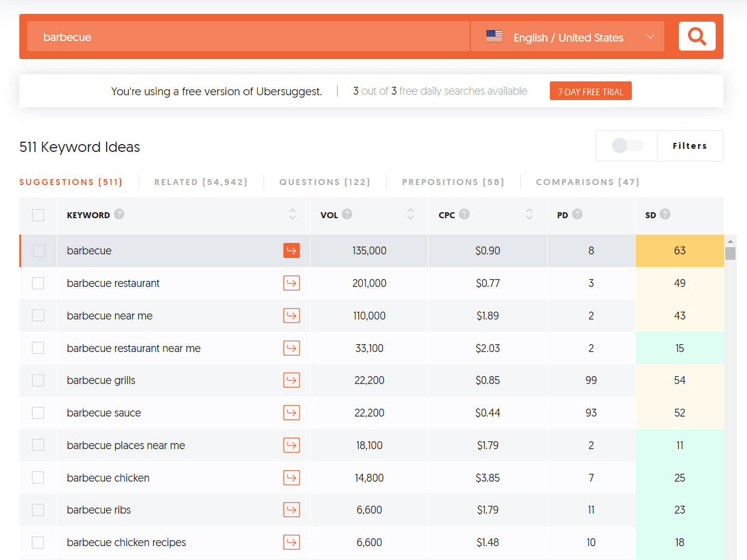Open the Filters panel
The height and width of the screenshot is (560, 747).
coord(690,145)
